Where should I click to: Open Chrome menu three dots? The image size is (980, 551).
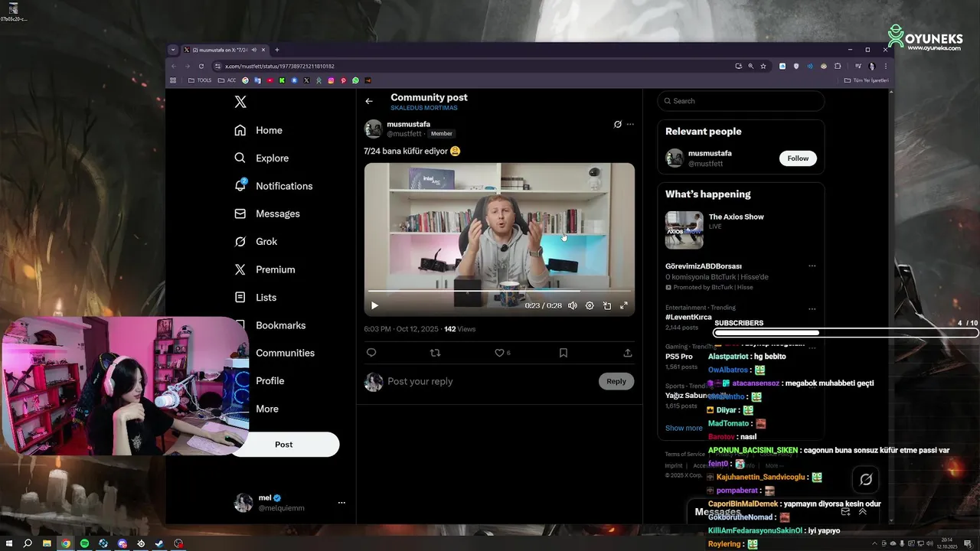pos(886,66)
